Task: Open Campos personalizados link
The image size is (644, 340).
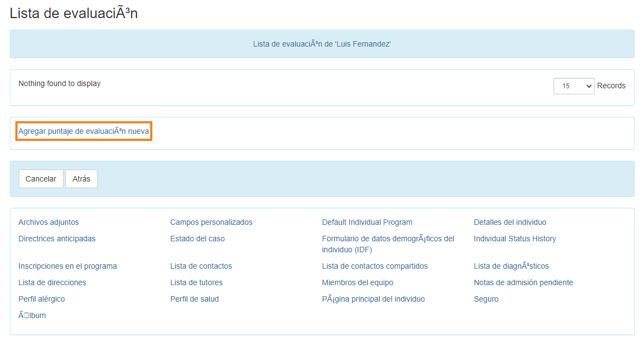Action: point(211,222)
